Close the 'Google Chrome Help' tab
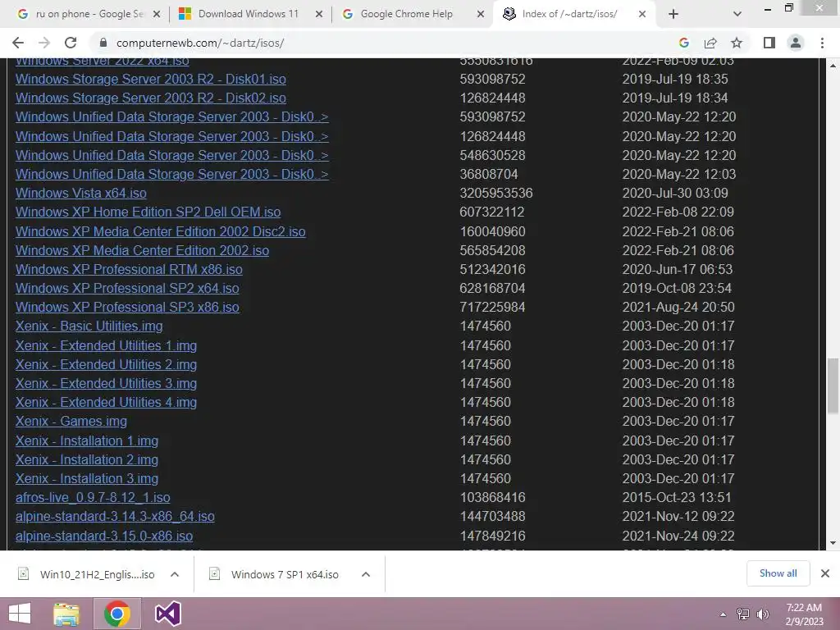The height and width of the screenshot is (630, 840). [x=481, y=14]
